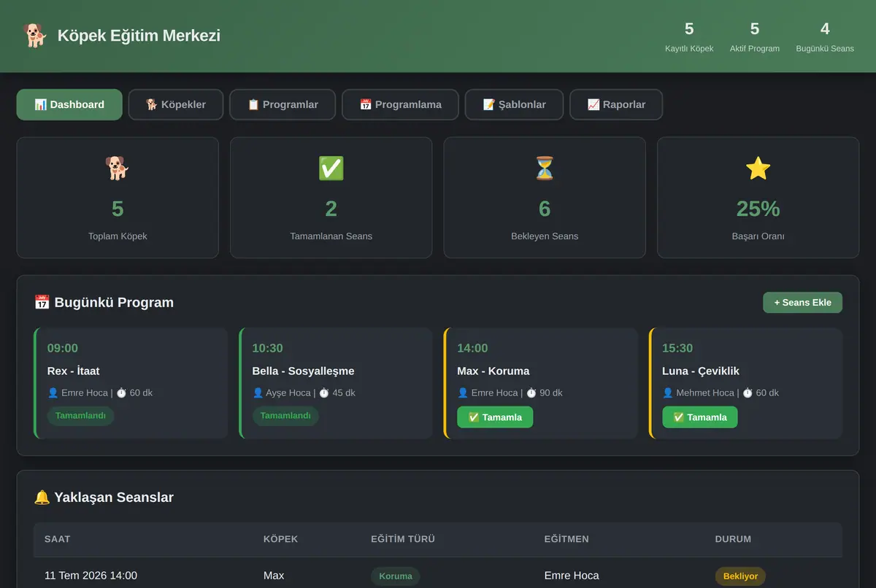Image resolution: width=876 pixels, height=588 pixels.
Task: Click the stopwatch icon beside 90 dk
Action: click(x=531, y=392)
